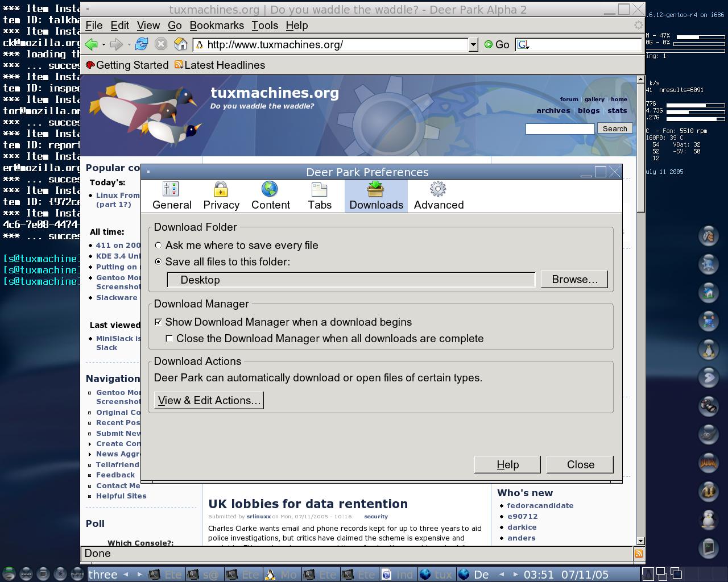The image size is (728, 582).
Task: Click 'UK lobbies for data rentention' headline
Action: pyautogui.click(x=308, y=504)
